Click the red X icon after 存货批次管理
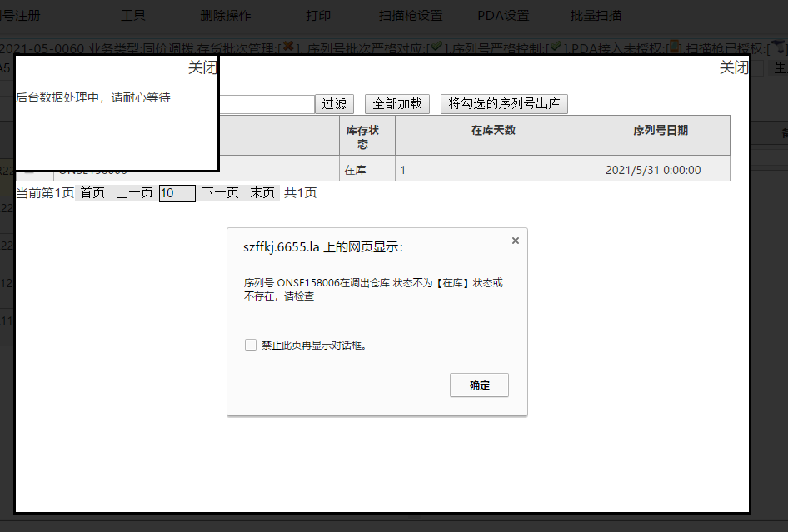 288,47
